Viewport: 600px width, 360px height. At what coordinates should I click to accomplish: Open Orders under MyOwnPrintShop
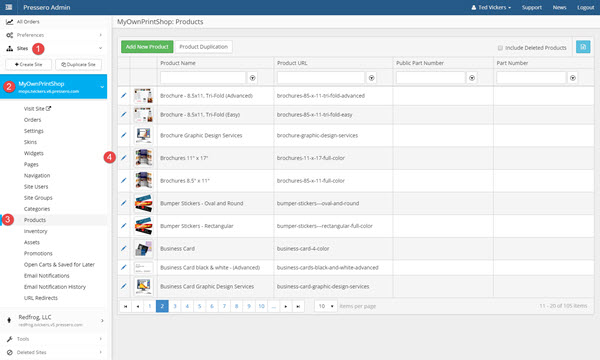tap(33, 120)
